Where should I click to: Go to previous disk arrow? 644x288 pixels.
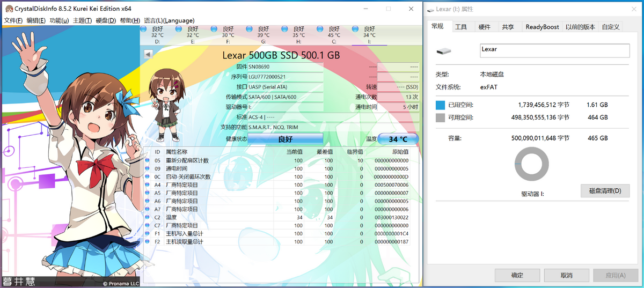click(149, 54)
